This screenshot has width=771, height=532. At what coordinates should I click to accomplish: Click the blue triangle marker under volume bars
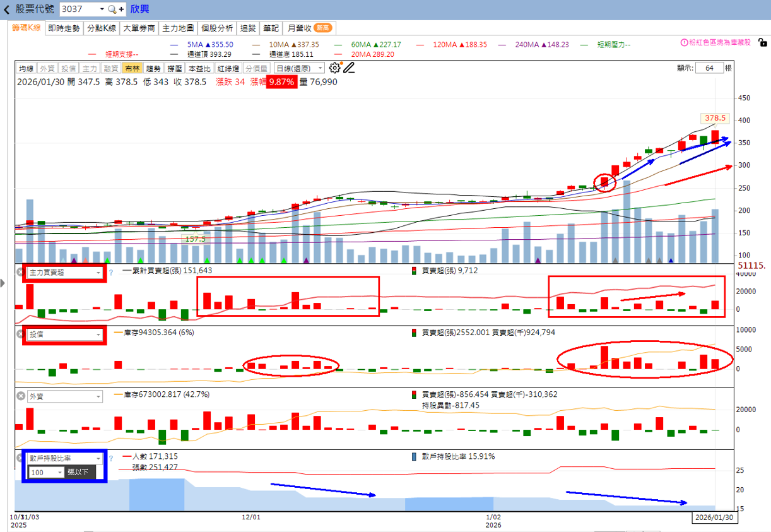coord(671,260)
